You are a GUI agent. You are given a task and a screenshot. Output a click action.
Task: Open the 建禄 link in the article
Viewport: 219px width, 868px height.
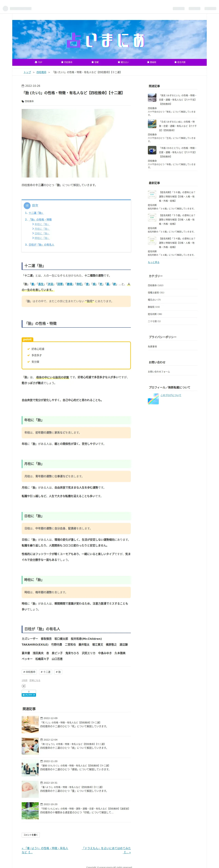point(69,284)
